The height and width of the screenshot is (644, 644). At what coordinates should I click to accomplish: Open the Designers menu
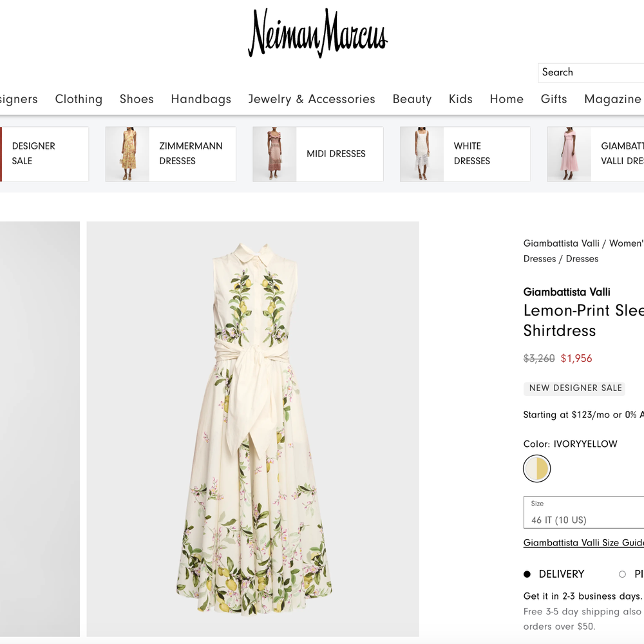click(x=19, y=99)
